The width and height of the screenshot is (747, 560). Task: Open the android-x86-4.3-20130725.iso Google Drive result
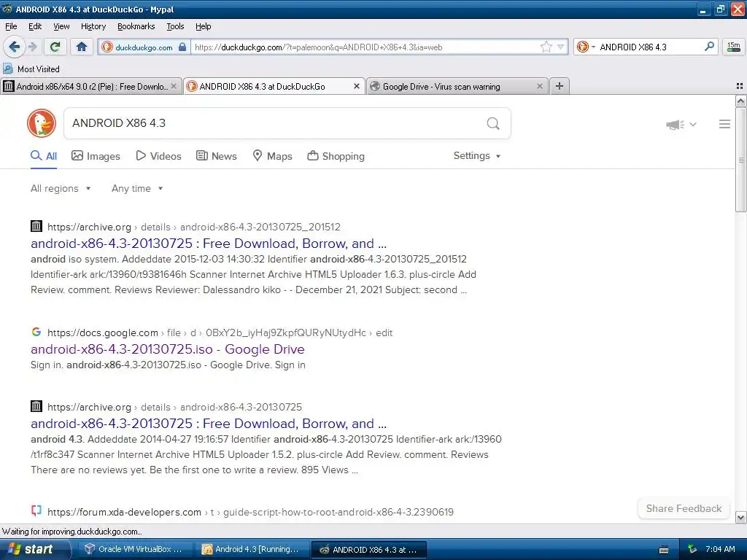coord(168,349)
